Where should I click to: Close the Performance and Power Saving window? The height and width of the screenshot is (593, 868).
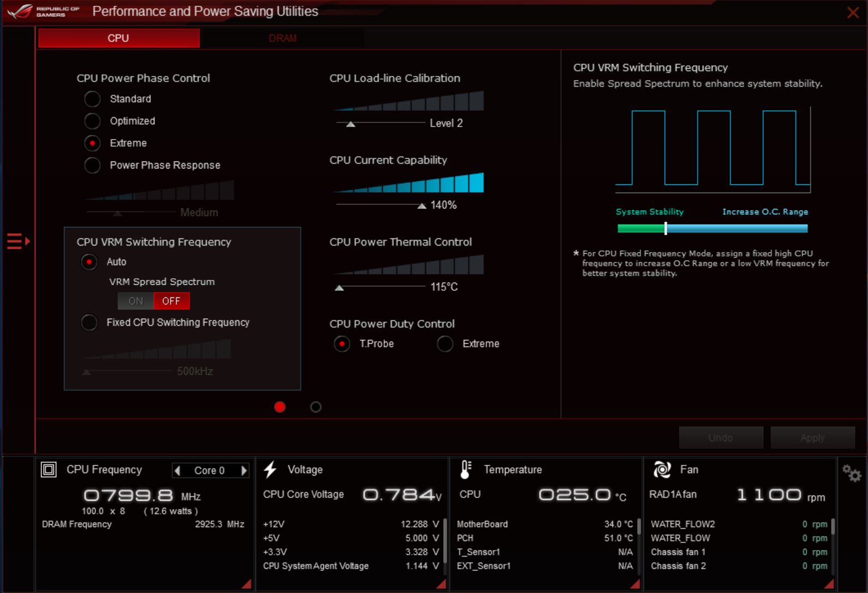853,13
